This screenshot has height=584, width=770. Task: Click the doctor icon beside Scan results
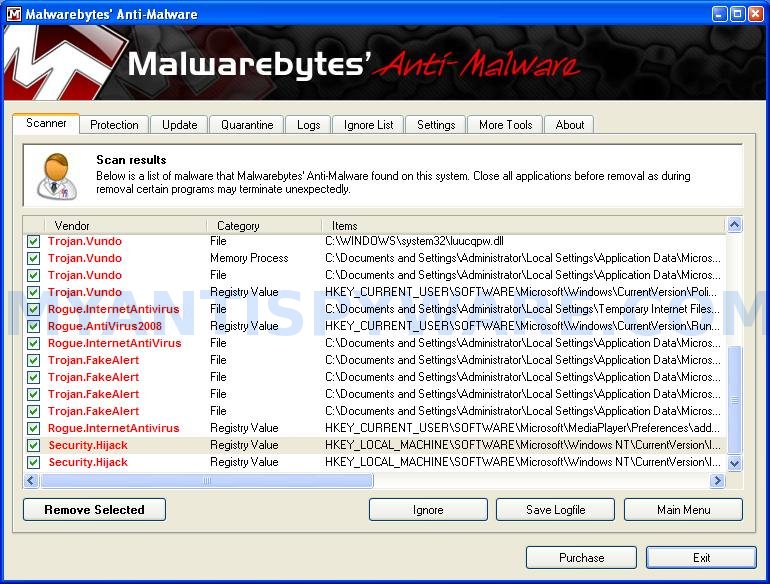[57, 176]
